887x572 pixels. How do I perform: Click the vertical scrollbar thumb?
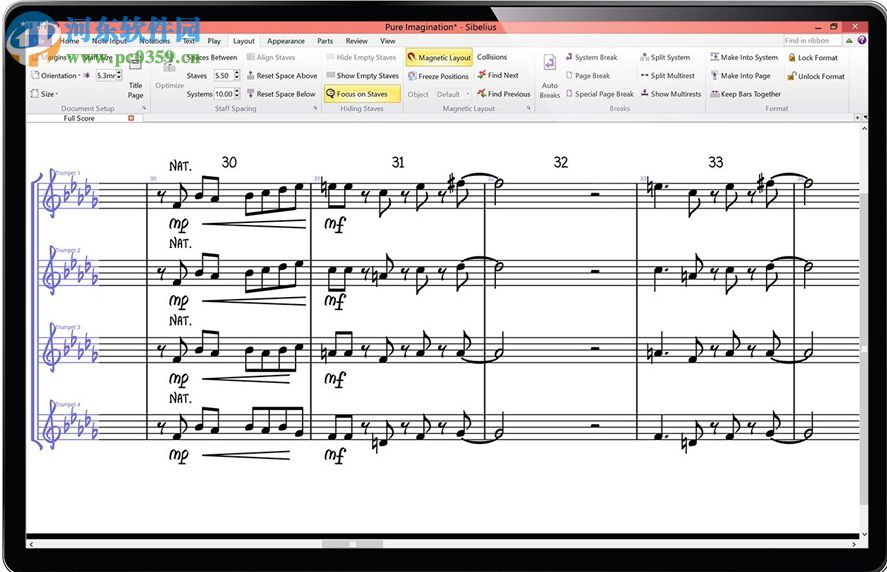tap(864, 351)
